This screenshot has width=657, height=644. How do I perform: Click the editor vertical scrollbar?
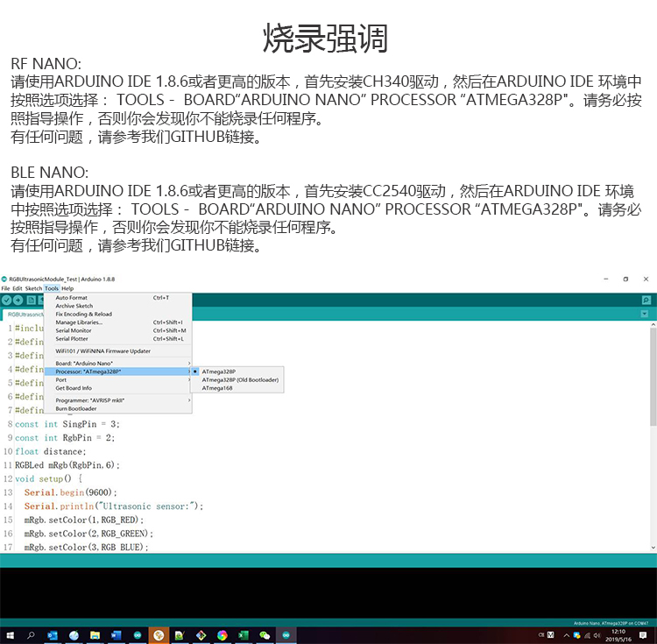point(652,438)
